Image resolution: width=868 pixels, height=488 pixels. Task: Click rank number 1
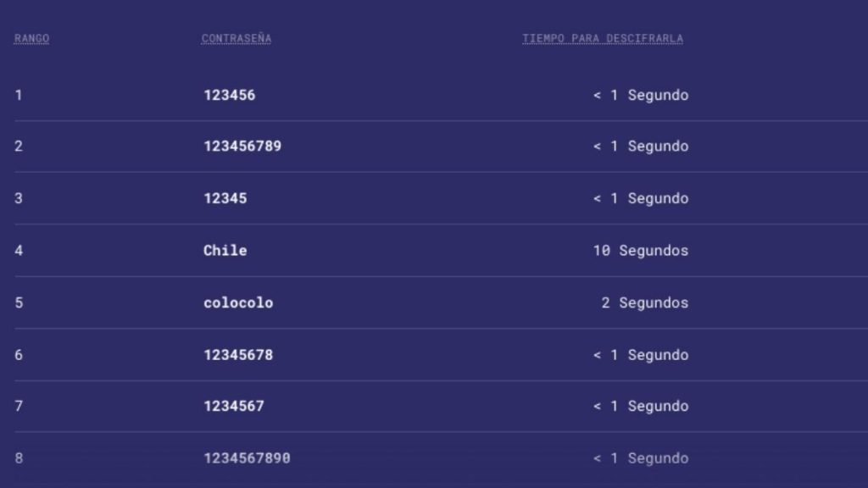(19, 95)
